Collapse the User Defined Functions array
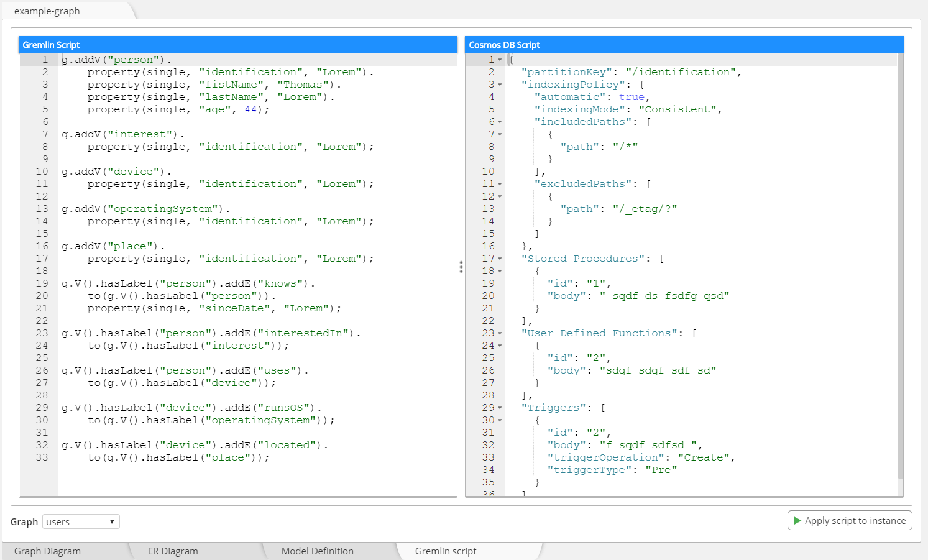The width and height of the screenshot is (928, 560). tap(500, 333)
